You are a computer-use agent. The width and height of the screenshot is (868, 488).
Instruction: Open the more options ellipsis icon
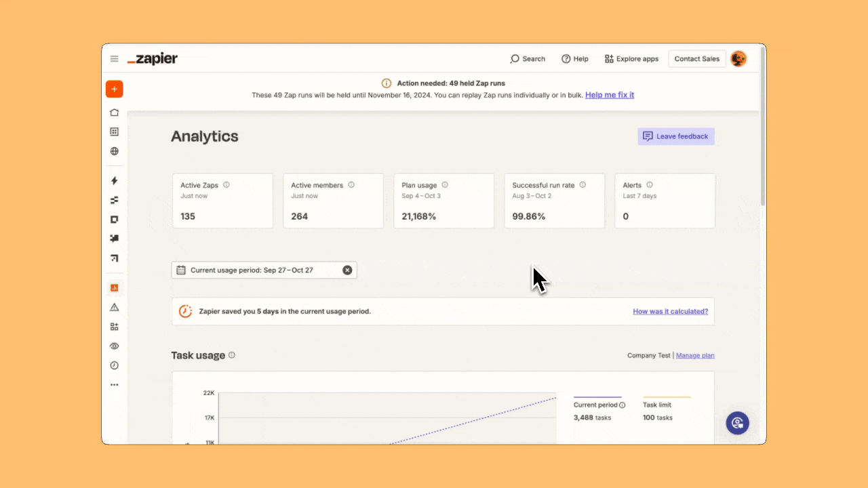[114, 384]
